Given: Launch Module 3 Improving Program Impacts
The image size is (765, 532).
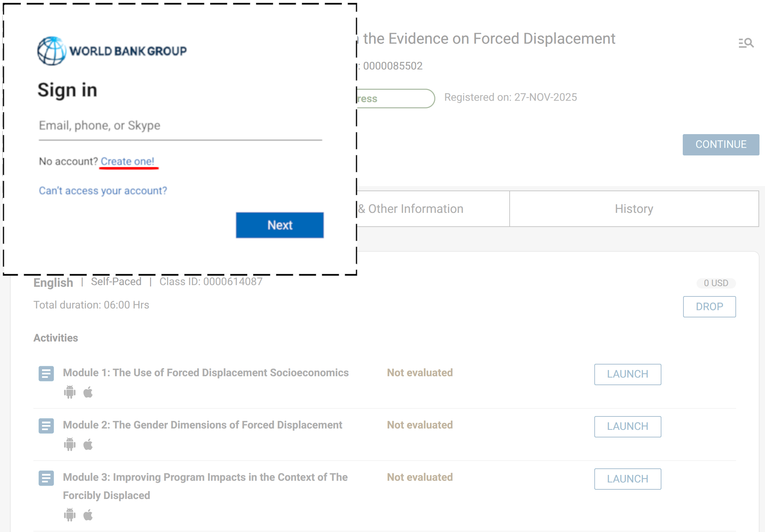Looking at the screenshot, I should [627, 479].
